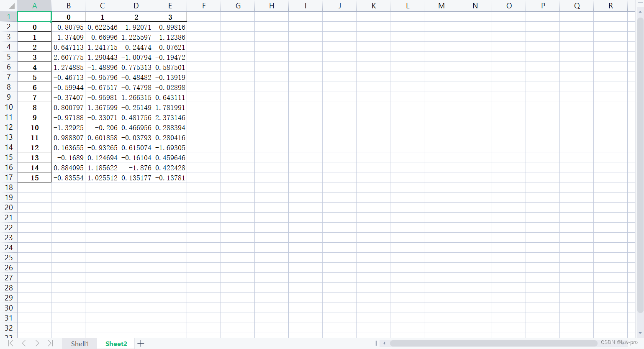Click cell with value 2.607775
This screenshot has width=644, height=349.
tap(69, 57)
